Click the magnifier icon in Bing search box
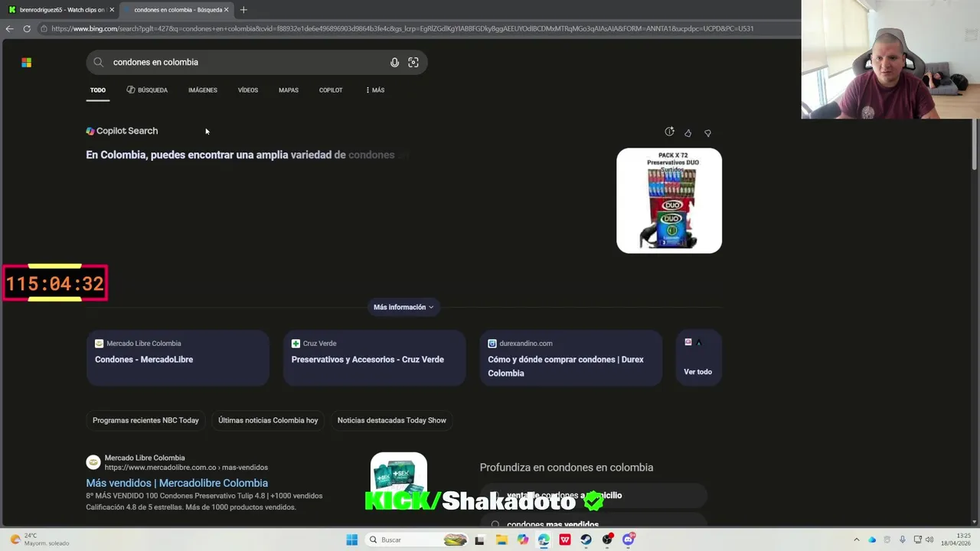The height and width of the screenshot is (551, 980). click(x=99, y=62)
